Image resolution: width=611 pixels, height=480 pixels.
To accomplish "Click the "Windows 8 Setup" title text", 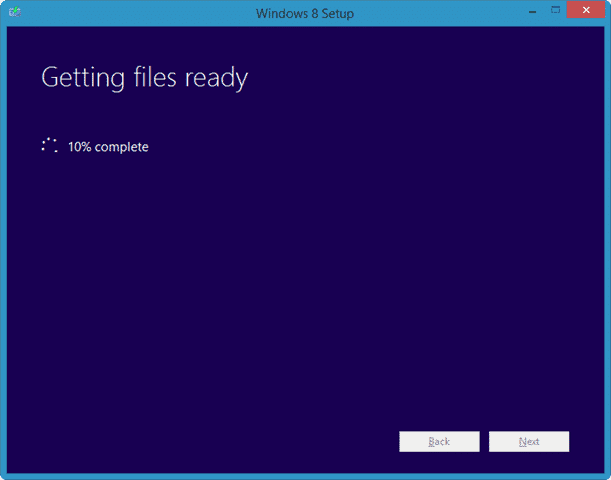I will click(x=305, y=13).
